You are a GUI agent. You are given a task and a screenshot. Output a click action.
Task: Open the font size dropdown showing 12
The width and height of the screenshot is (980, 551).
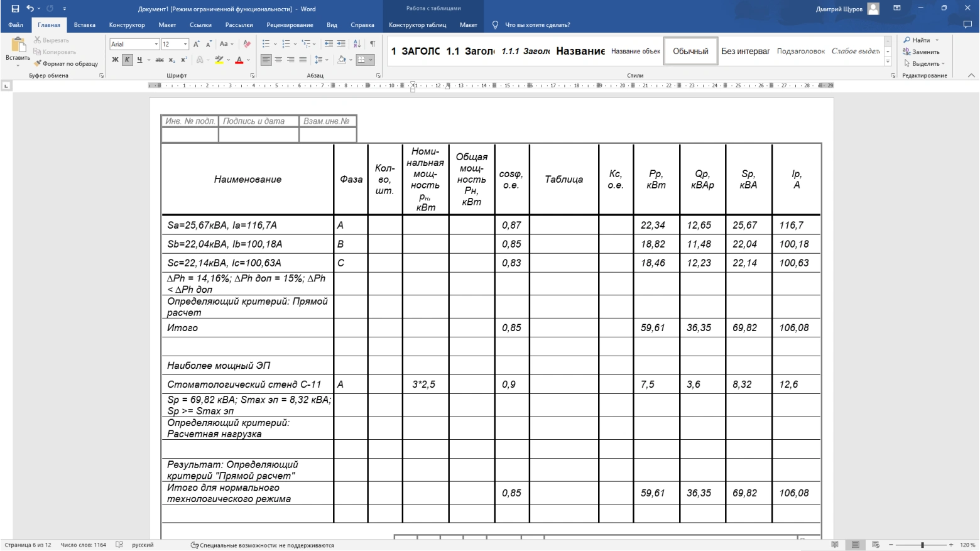[185, 44]
